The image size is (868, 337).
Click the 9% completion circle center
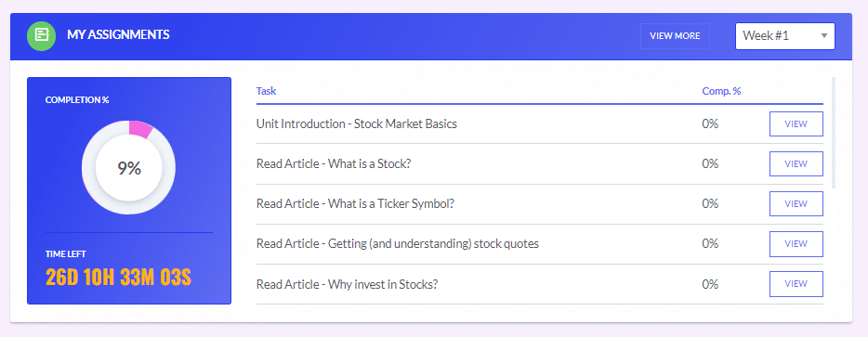coord(129,168)
